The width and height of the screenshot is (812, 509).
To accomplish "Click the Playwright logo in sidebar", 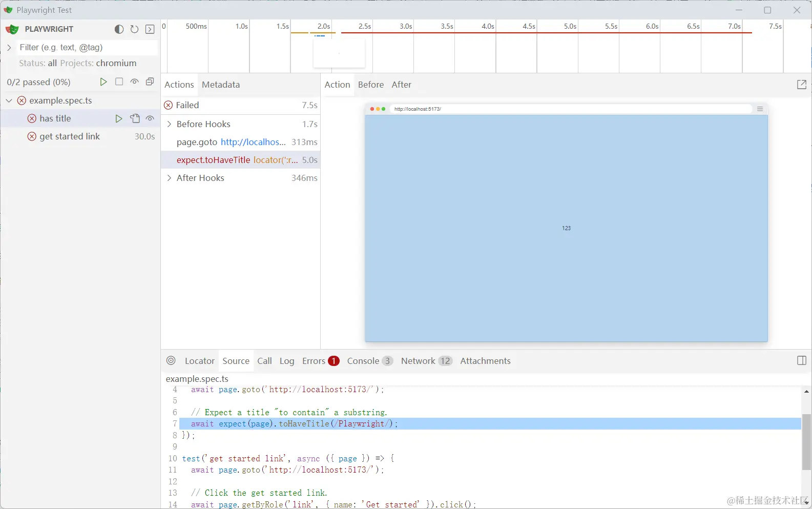I will point(12,29).
